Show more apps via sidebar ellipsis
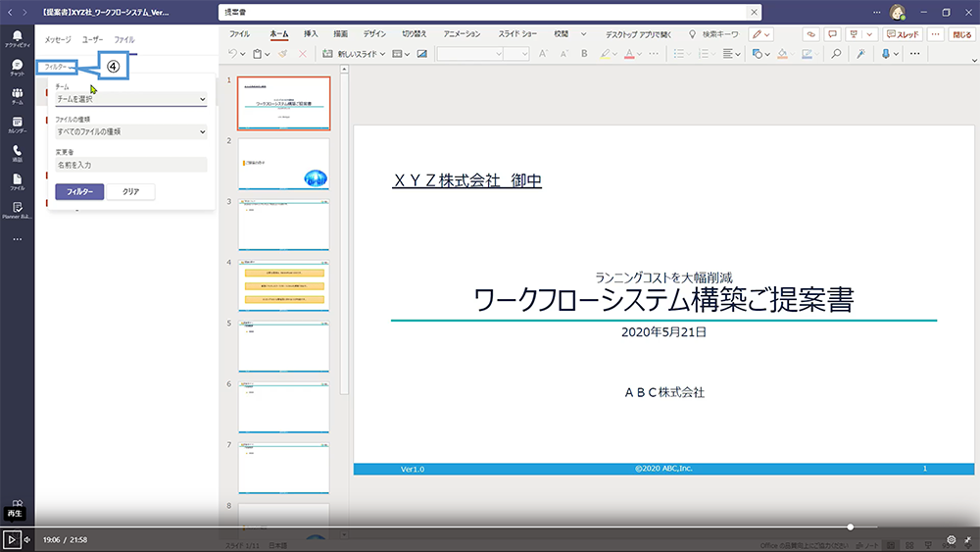The height and width of the screenshot is (552, 980). [x=17, y=239]
